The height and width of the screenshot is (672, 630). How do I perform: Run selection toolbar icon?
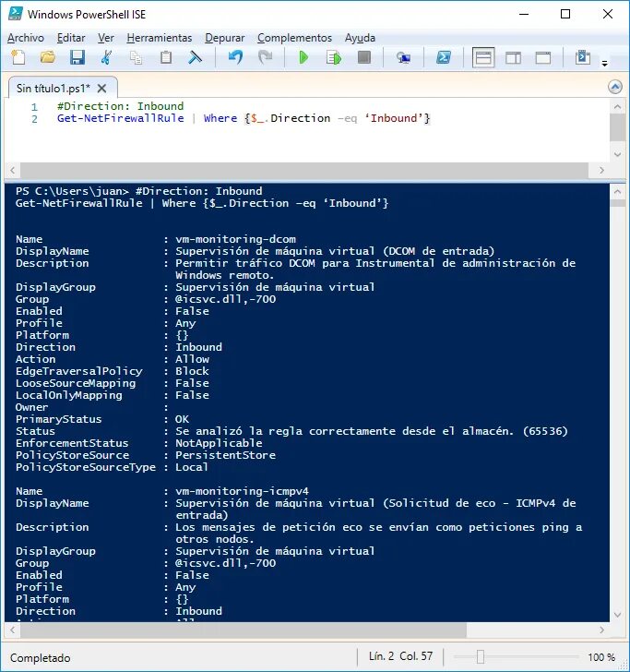334,57
